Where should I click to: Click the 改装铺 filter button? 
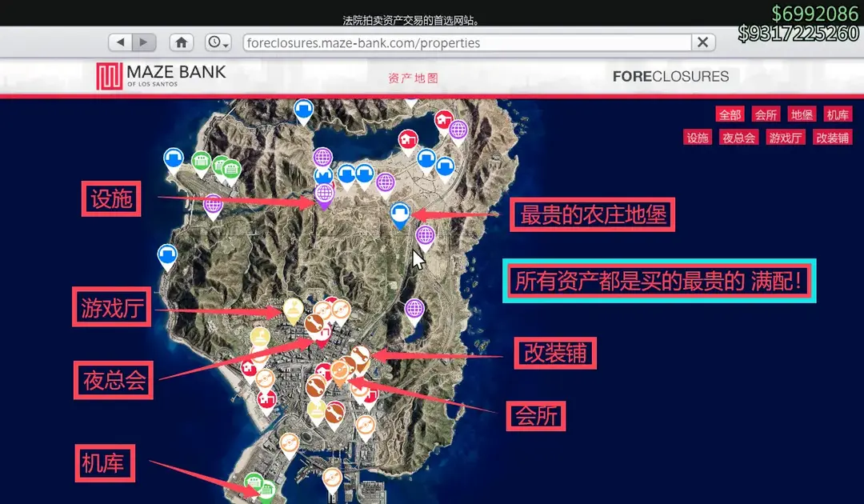(x=832, y=138)
